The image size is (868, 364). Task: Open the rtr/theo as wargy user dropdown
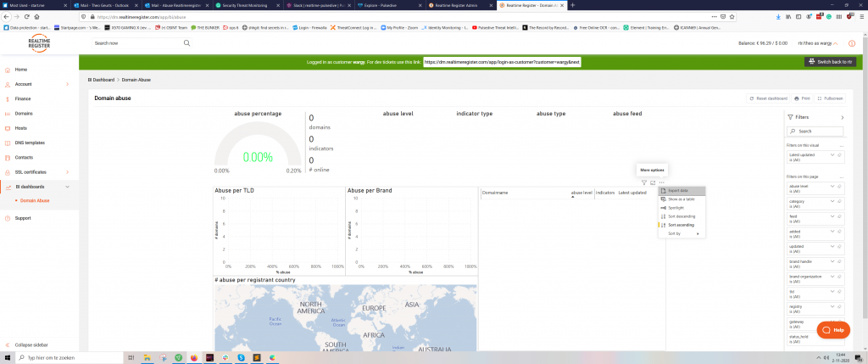coord(818,43)
